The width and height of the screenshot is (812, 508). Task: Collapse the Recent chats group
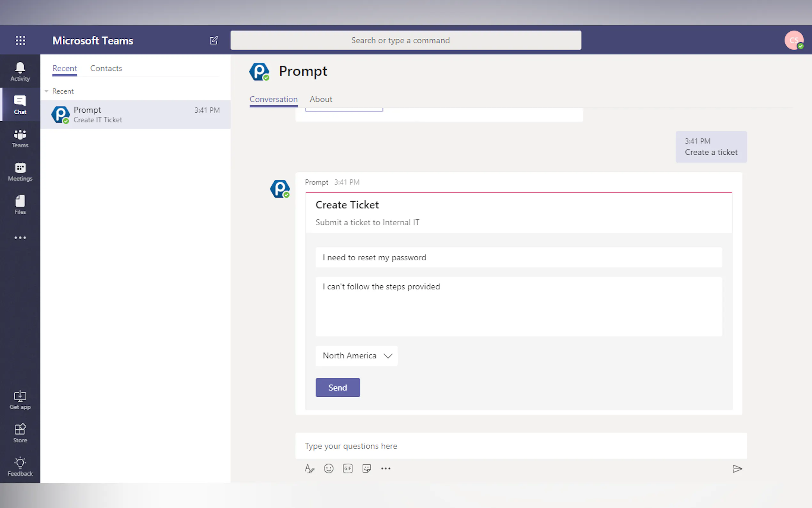click(x=47, y=91)
